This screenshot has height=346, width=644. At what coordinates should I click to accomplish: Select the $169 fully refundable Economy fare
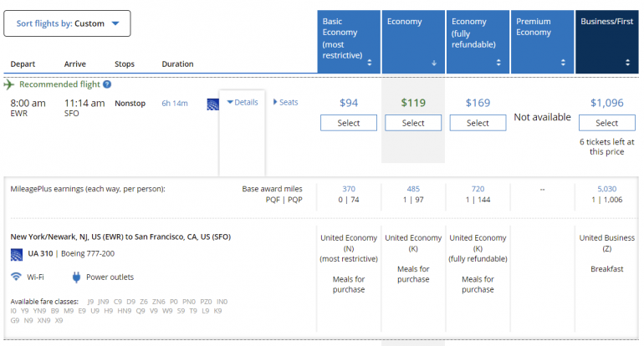478,123
